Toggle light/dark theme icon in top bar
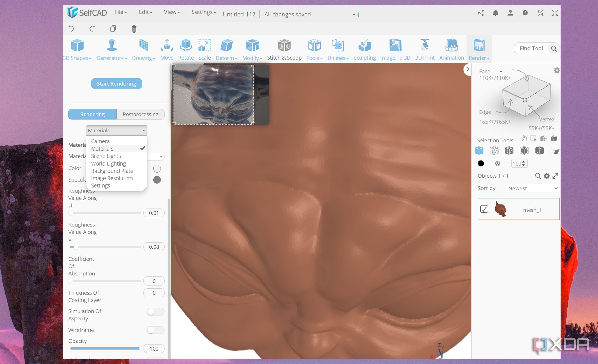 (x=540, y=13)
